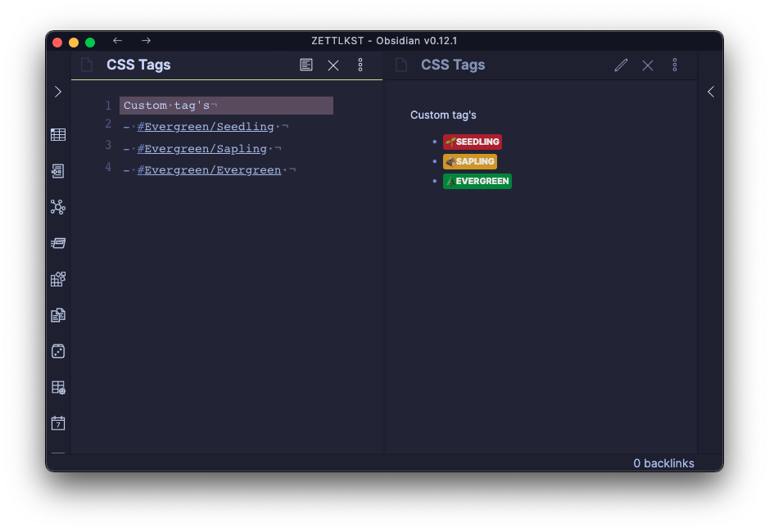The width and height of the screenshot is (769, 532).
Task: Expand the right sidebar with the chevron
Action: tap(710, 92)
